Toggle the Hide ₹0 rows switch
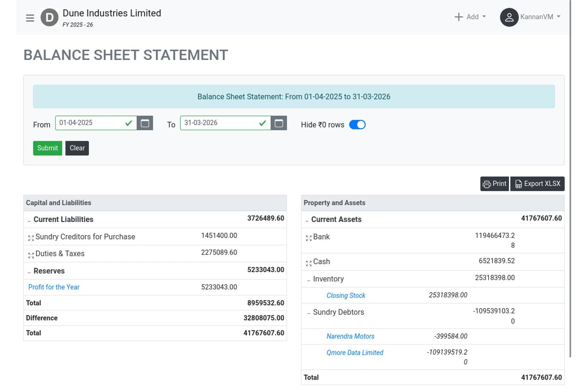The height and width of the screenshot is (392, 588). coord(357,125)
